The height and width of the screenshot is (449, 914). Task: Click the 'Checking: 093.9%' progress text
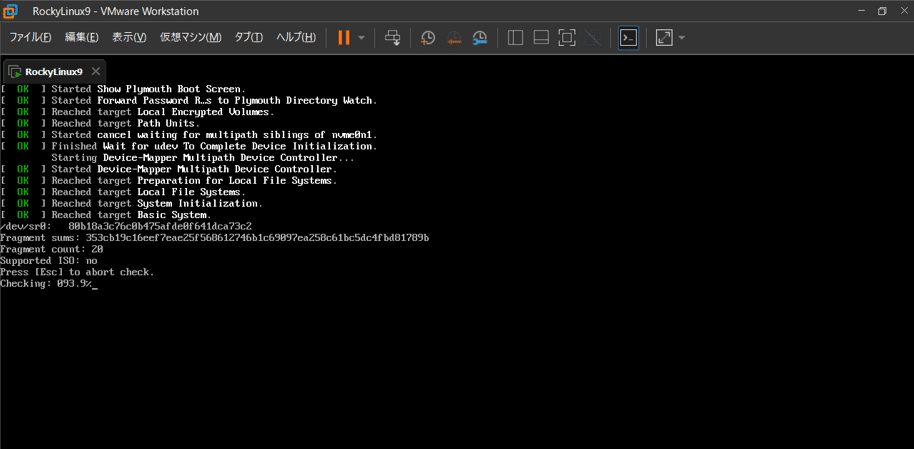tap(46, 284)
